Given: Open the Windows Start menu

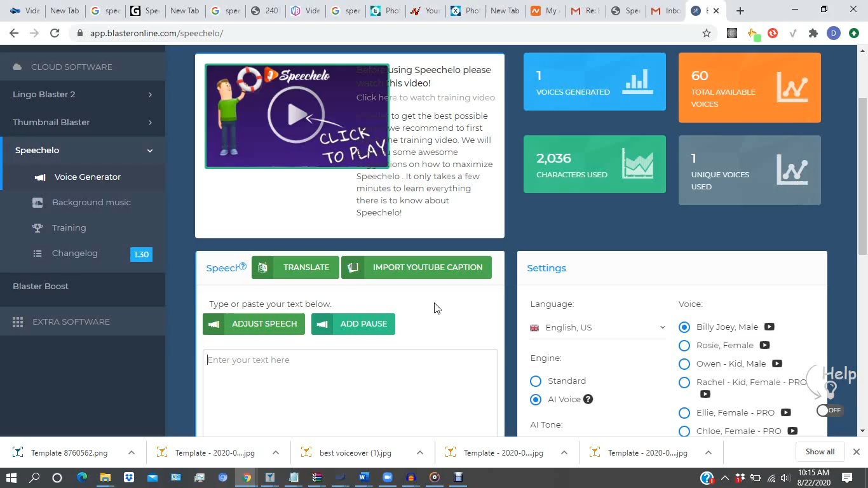Looking at the screenshot, I should (11, 477).
